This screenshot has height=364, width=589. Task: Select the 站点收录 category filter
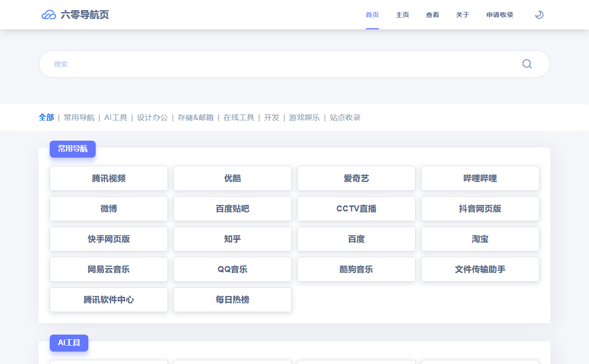click(x=345, y=117)
